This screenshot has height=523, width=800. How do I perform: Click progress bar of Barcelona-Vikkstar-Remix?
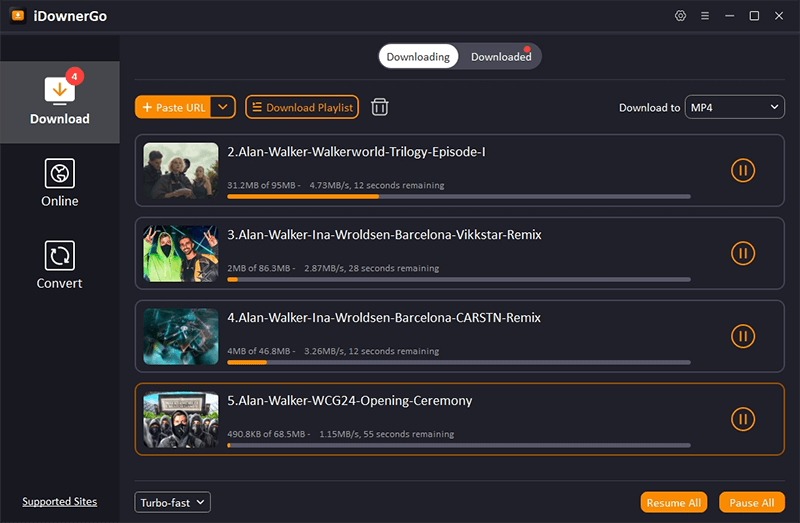click(x=459, y=280)
